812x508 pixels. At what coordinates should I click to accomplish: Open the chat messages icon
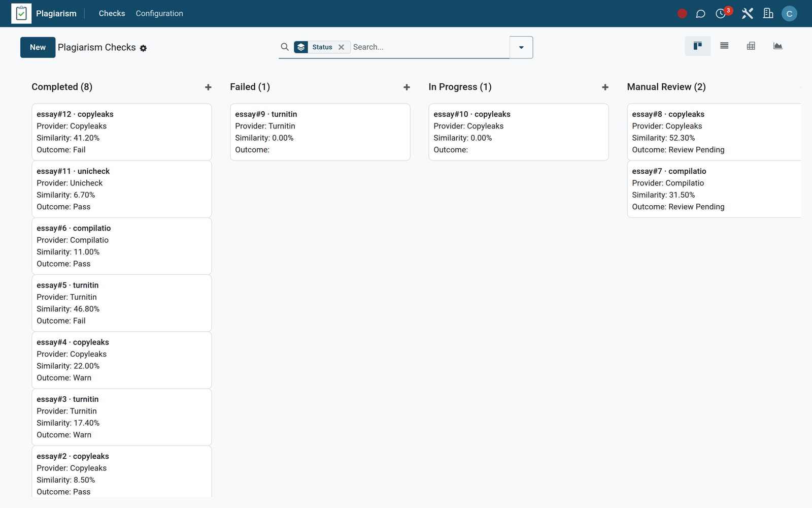[x=700, y=14]
